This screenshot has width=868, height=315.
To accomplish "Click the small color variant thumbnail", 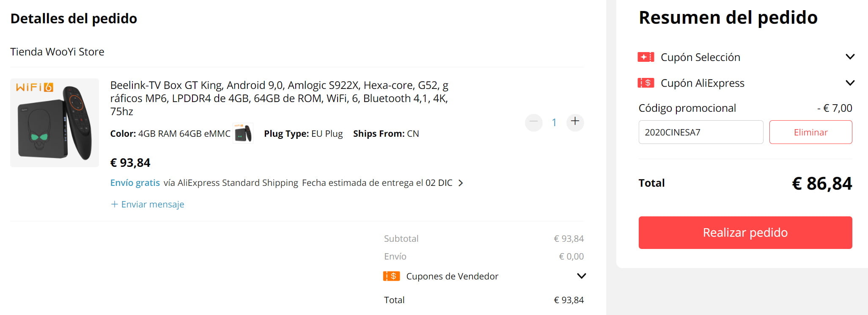I will [x=243, y=133].
